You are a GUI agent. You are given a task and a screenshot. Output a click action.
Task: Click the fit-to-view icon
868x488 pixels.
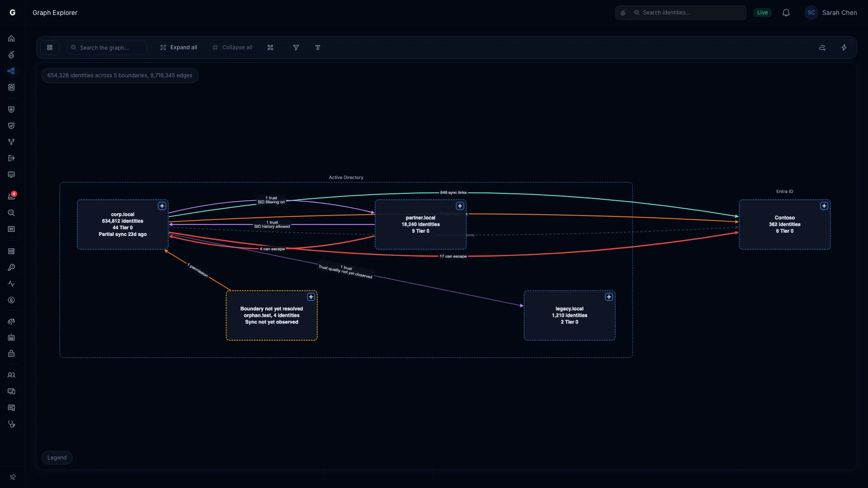click(270, 47)
